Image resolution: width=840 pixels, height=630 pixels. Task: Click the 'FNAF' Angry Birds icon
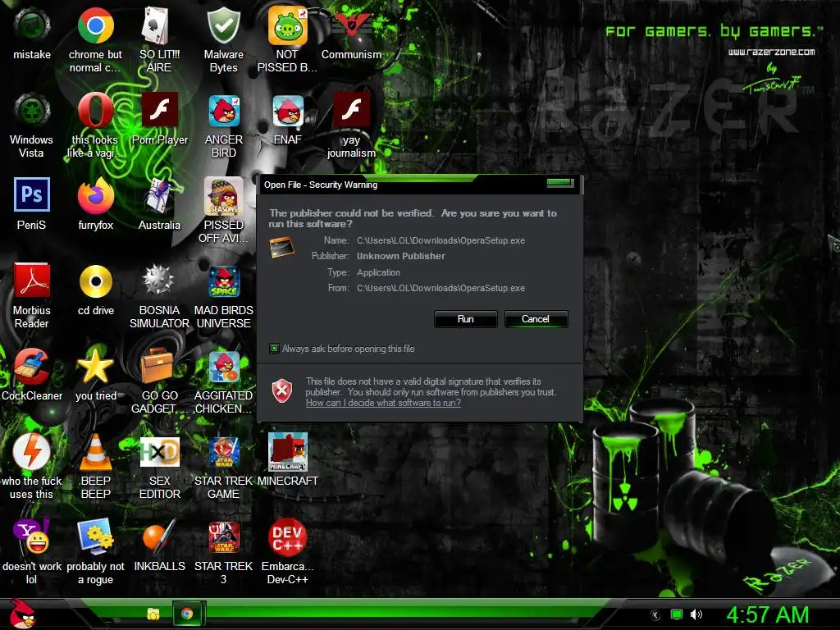pyautogui.click(x=288, y=112)
